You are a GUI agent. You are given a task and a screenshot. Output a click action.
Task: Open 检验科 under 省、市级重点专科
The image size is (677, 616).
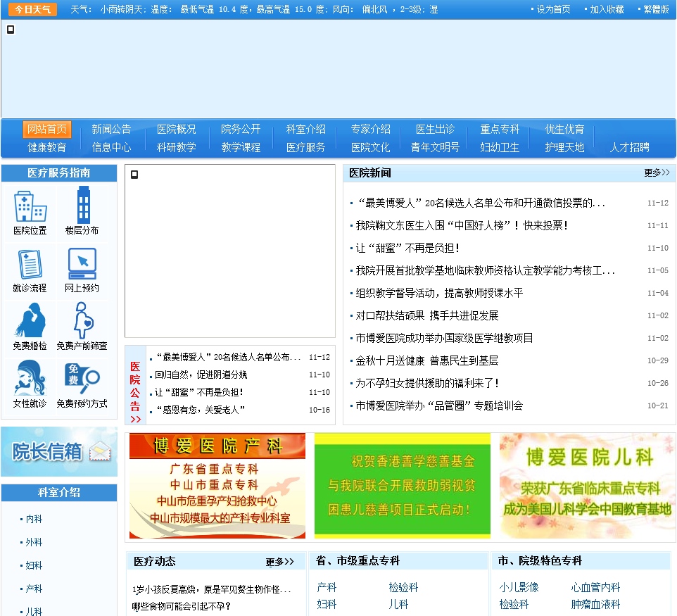[403, 588]
